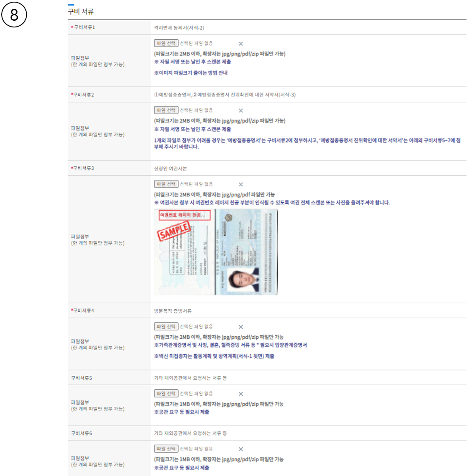Remove the passport copy file via X icon
Viewport: 475px width, 476px height.
[241, 185]
